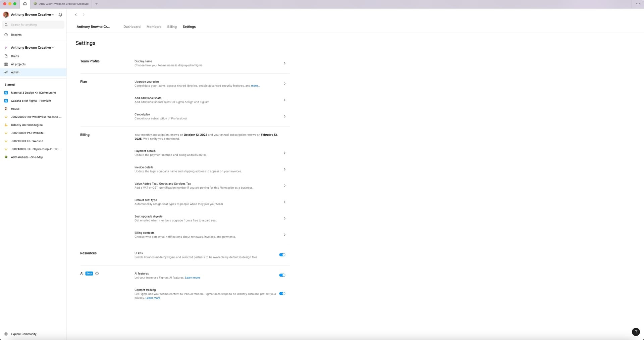644x340 pixels.
Task: Disable the AI features switch
Action: (x=282, y=275)
